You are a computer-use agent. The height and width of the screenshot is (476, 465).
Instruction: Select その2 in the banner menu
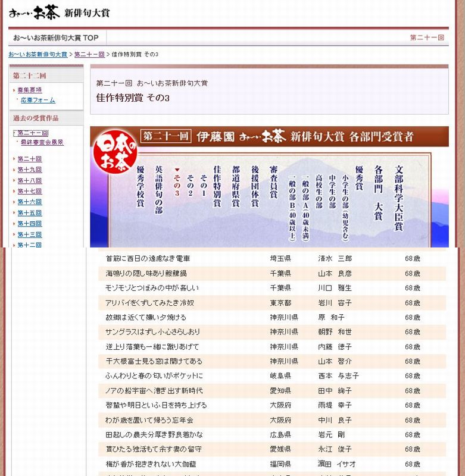click(x=190, y=185)
